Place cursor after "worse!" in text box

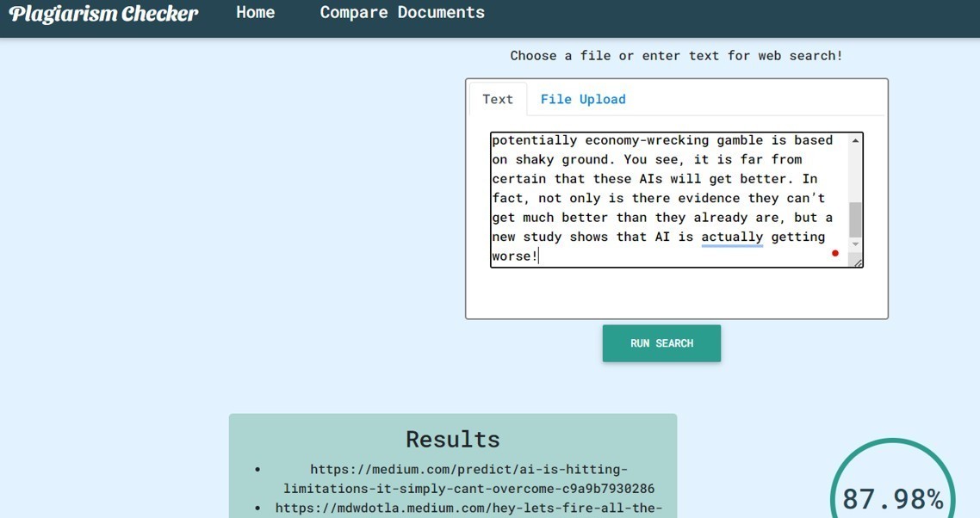pyautogui.click(x=540, y=256)
